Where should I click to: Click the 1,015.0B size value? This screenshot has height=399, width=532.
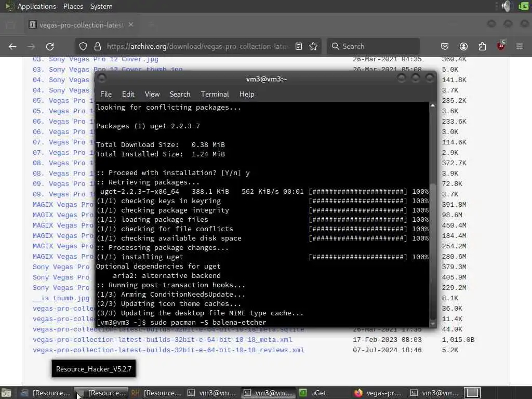coord(458,340)
